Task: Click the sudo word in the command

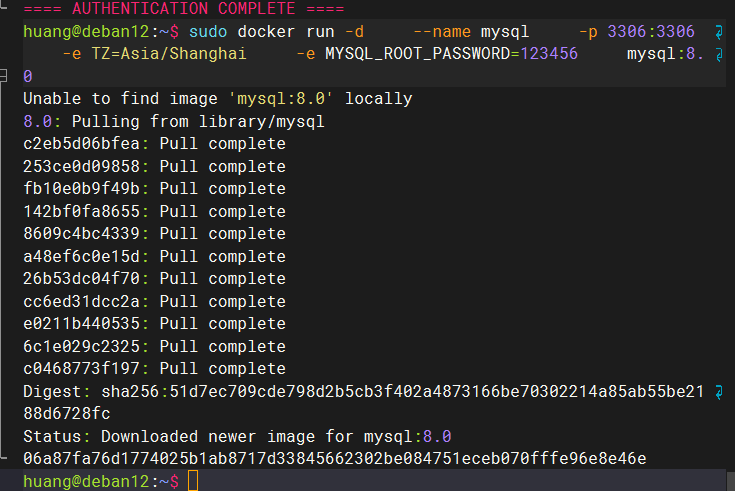Action: tap(208, 32)
